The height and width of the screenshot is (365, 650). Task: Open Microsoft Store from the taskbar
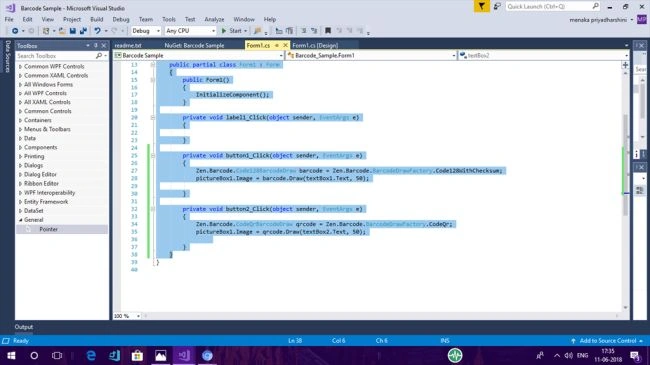coord(137,355)
